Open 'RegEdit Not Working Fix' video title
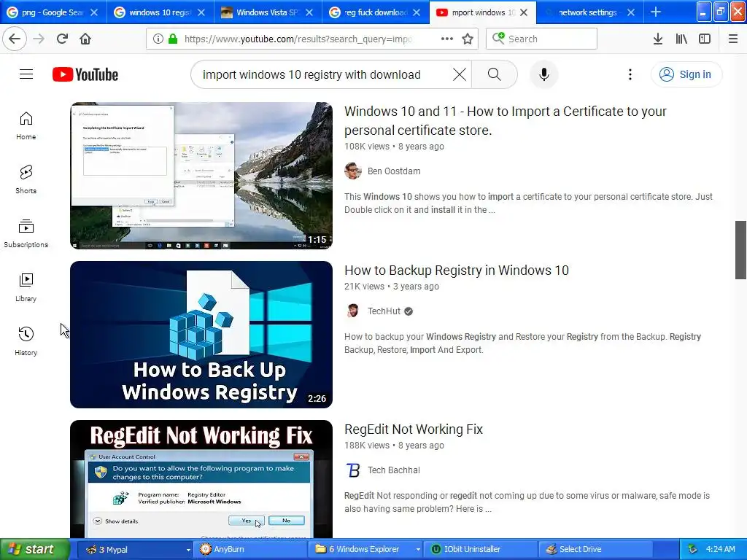Image resolution: width=747 pixels, height=560 pixels. 414,429
